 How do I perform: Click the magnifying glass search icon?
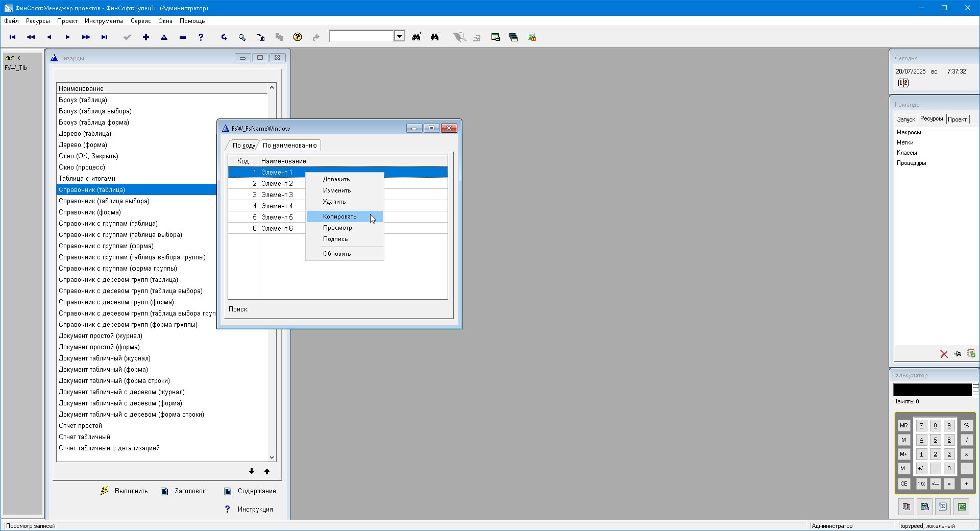click(242, 37)
